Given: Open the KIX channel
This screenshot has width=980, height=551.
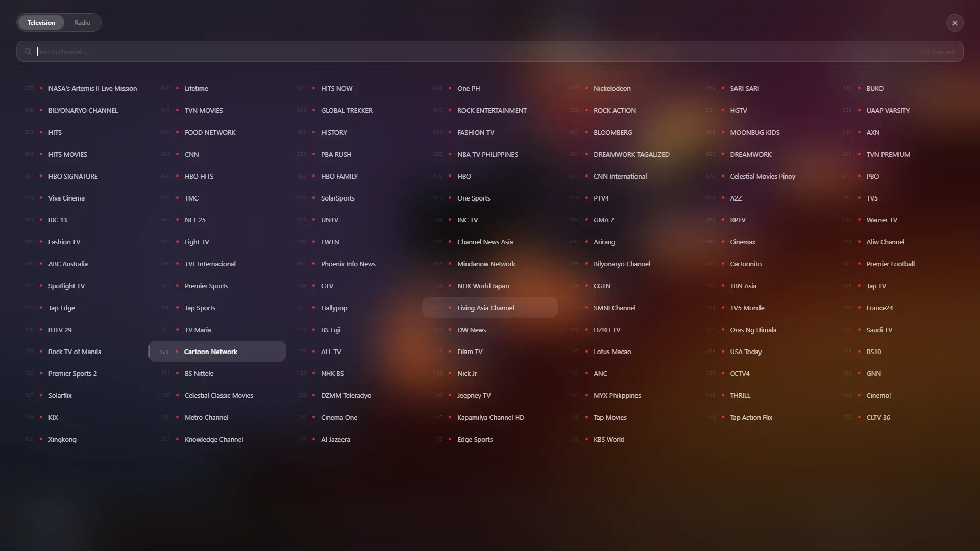Looking at the screenshot, I should pyautogui.click(x=81, y=417).
